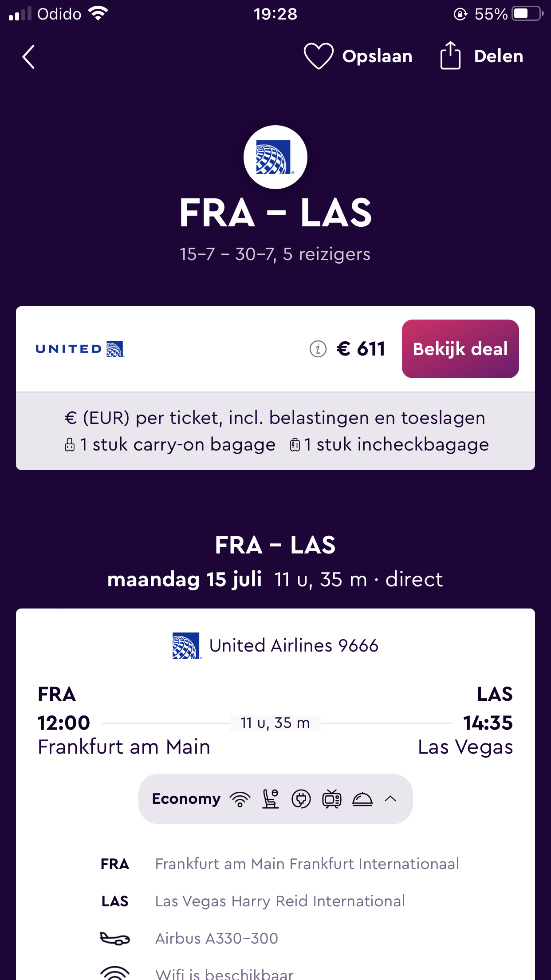
Task: Tap the power outlet amenity icon
Action: (x=301, y=799)
